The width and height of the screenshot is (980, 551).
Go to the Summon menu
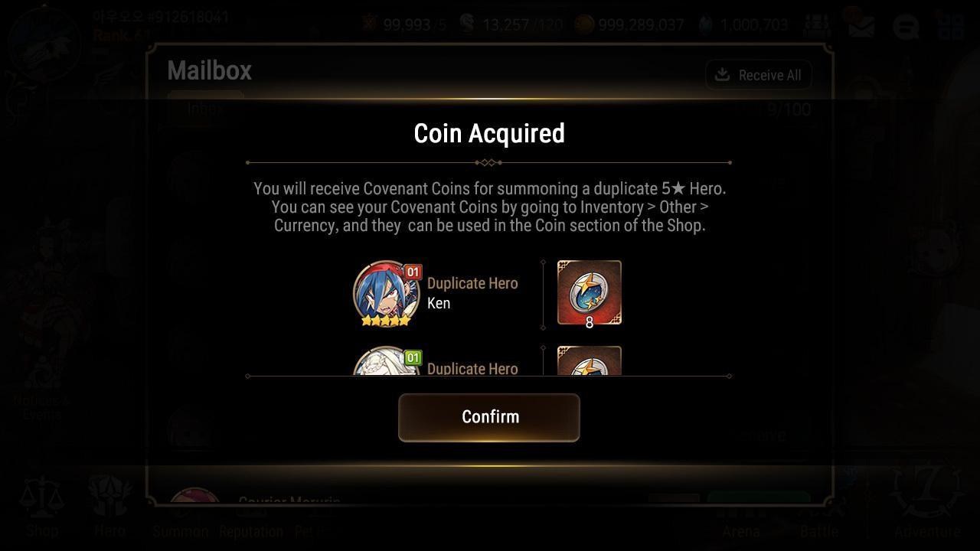(x=181, y=530)
